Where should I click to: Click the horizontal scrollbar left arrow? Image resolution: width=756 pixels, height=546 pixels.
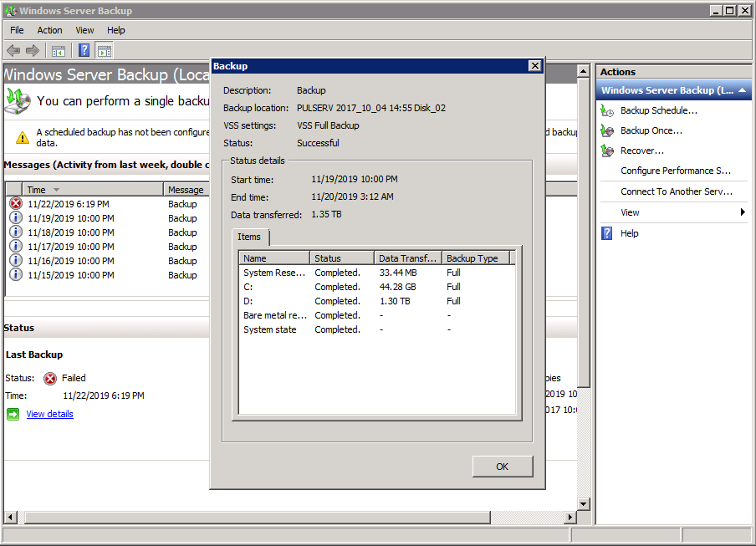tap(10, 518)
